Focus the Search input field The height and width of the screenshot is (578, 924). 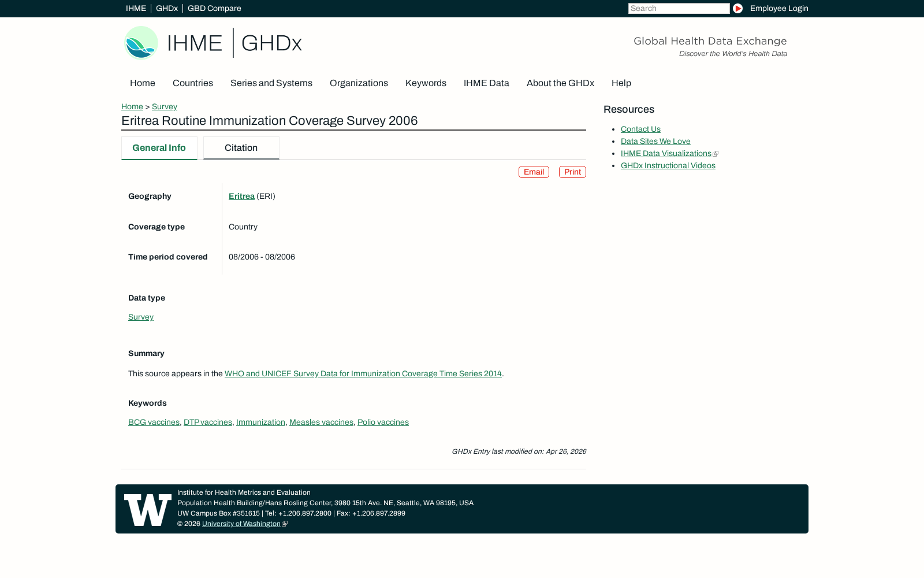(x=679, y=9)
